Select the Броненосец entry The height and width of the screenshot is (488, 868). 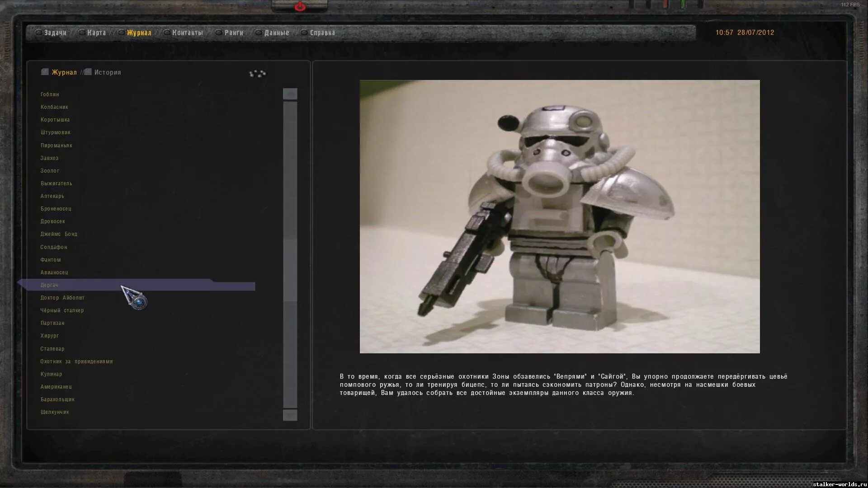pos(56,209)
